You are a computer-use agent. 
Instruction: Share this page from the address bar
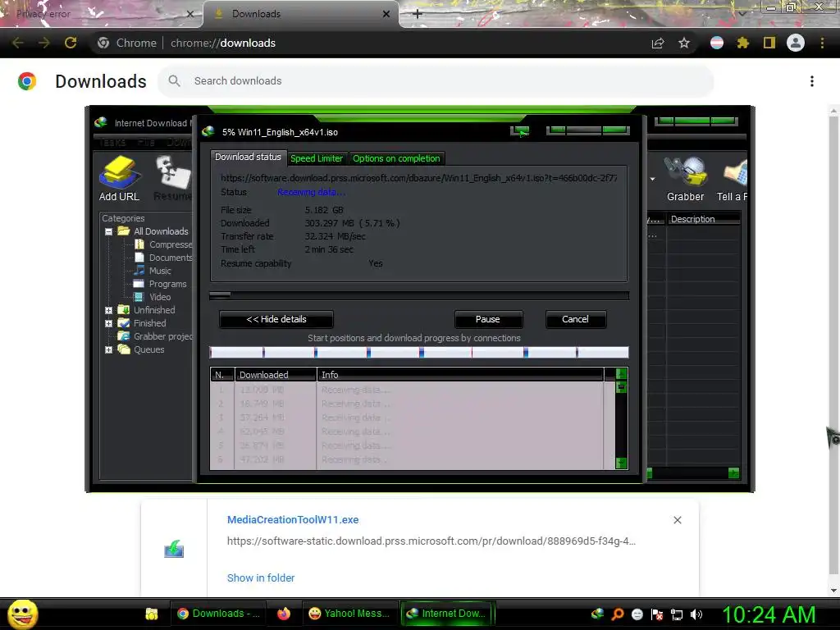point(658,43)
